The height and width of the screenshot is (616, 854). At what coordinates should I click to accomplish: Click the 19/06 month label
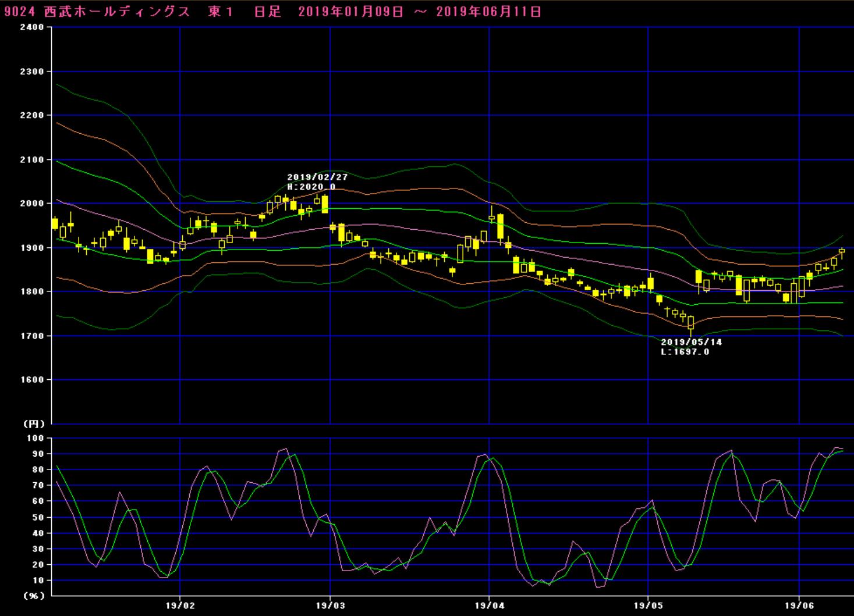coord(799,606)
